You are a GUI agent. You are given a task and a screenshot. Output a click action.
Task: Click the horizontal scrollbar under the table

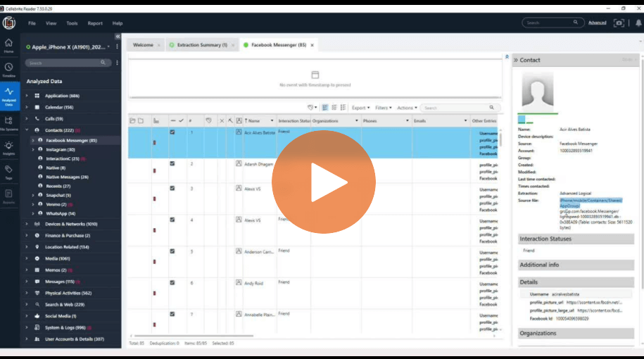click(x=194, y=336)
